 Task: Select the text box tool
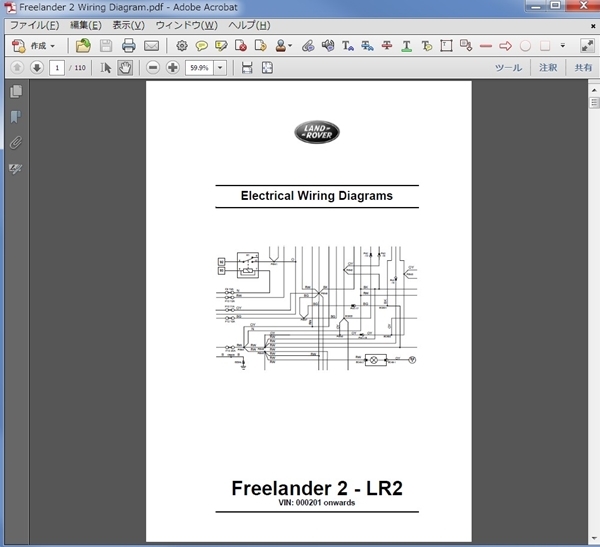446,46
